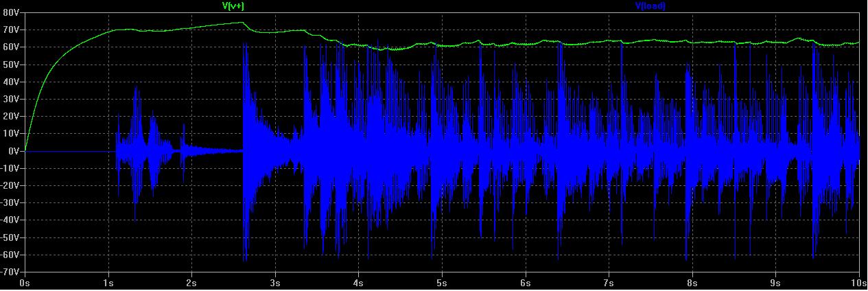Click the 7s label on the time axis
Viewport: 868px width, 291px height.
(609, 283)
